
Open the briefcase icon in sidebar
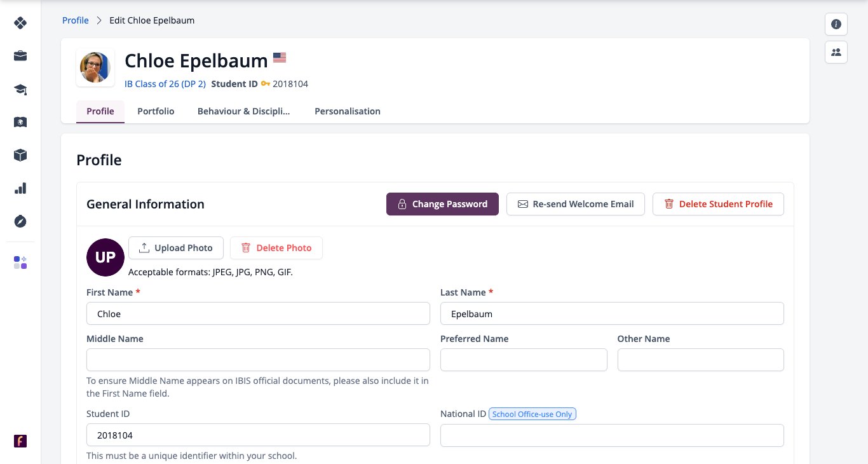point(20,56)
